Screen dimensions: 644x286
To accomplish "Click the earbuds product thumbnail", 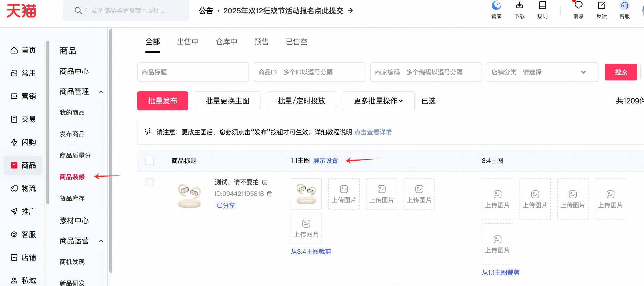I will 189,196.
